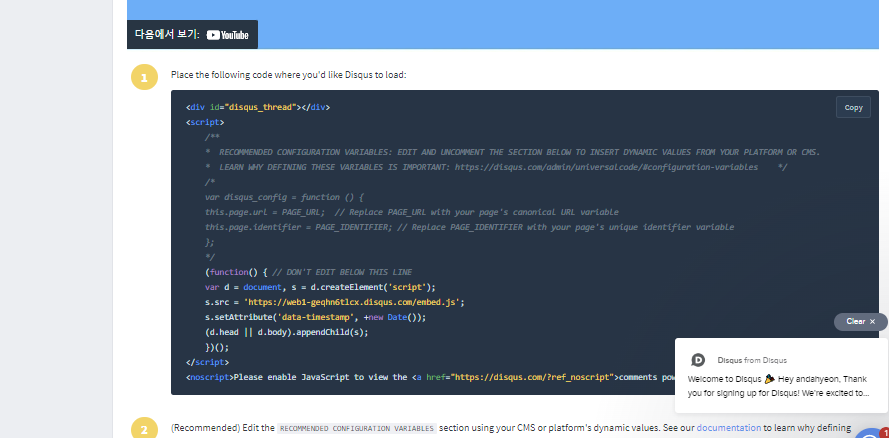Click the closing script tag line
Image resolution: width=889 pixels, height=438 pixels.
click(207, 362)
